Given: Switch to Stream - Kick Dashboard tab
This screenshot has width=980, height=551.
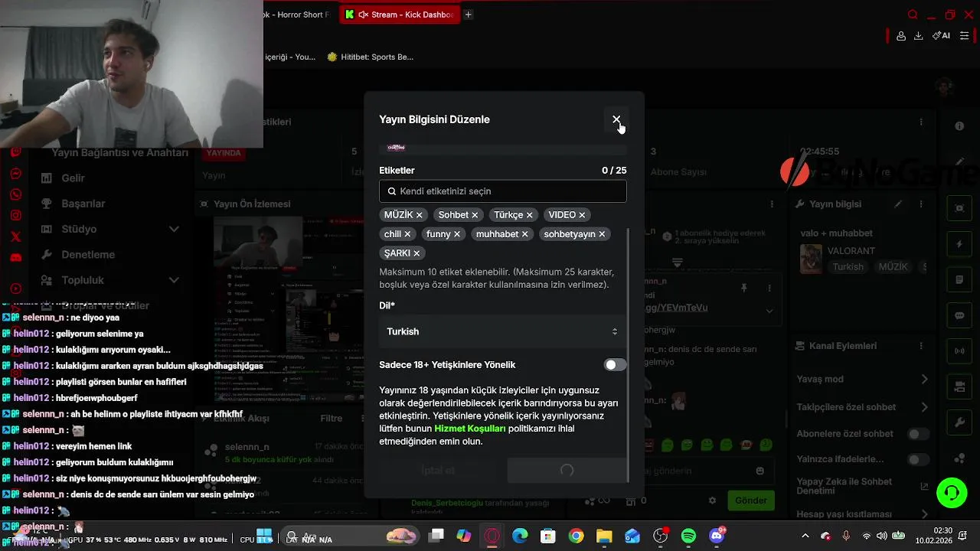Looking at the screenshot, I should click(x=399, y=15).
